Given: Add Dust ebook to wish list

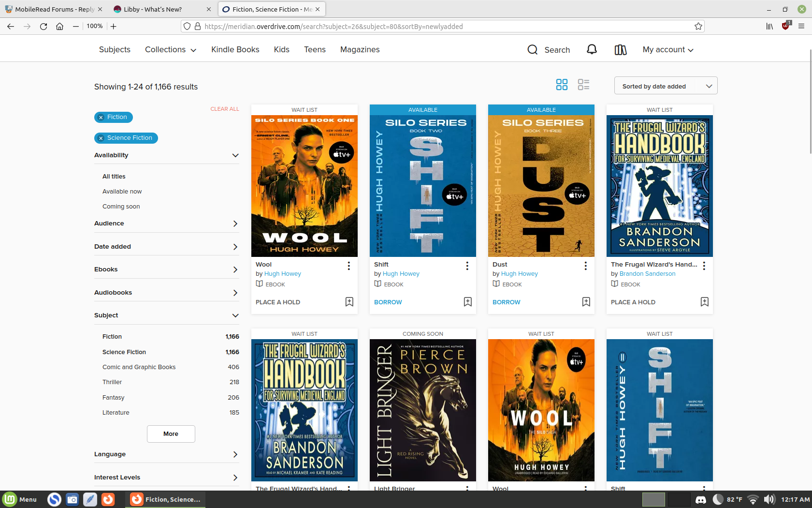Looking at the screenshot, I should point(586,302).
